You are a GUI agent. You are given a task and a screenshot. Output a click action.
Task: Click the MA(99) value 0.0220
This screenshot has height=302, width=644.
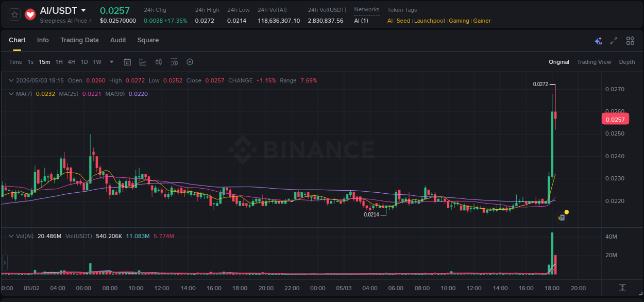click(138, 94)
